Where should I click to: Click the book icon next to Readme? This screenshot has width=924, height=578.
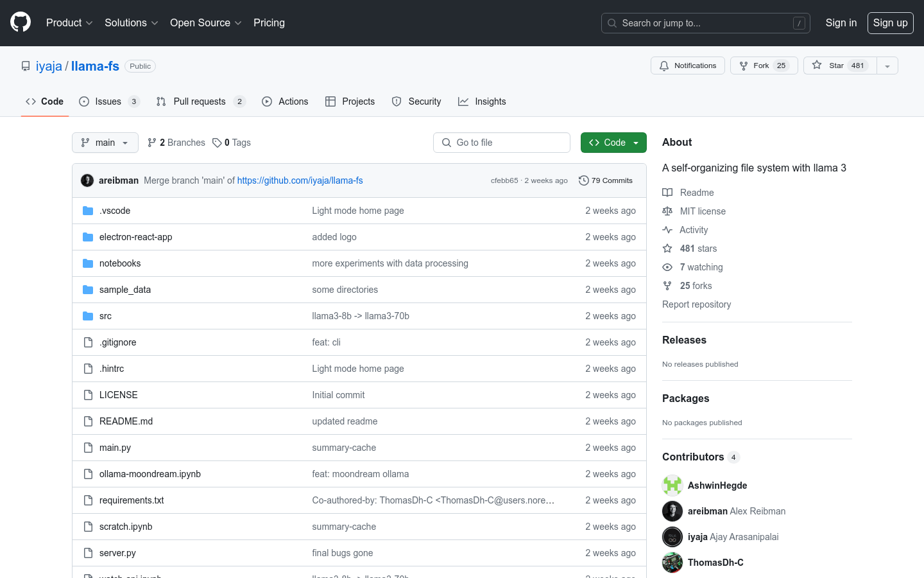point(667,193)
